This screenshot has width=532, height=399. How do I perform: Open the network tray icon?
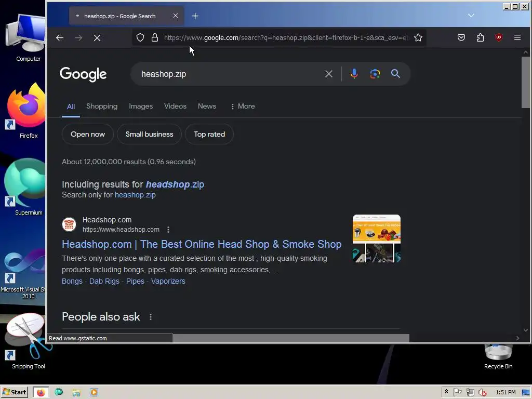pyautogui.click(x=470, y=392)
